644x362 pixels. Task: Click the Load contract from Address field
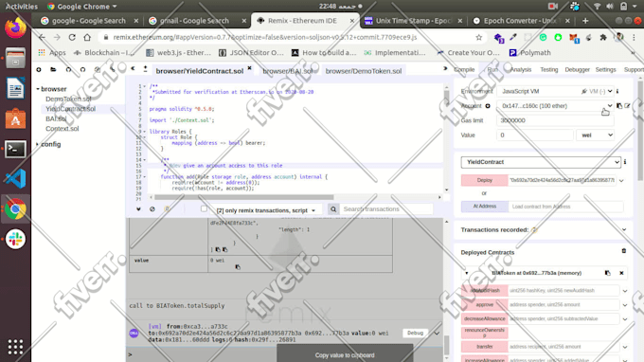coord(566,207)
